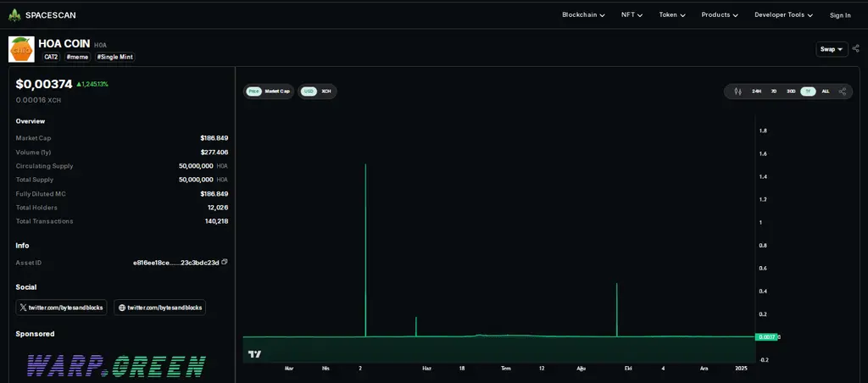Open the globe website link twitter.com/bytesandblocks
This screenshot has height=383, width=868.
[x=159, y=308]
